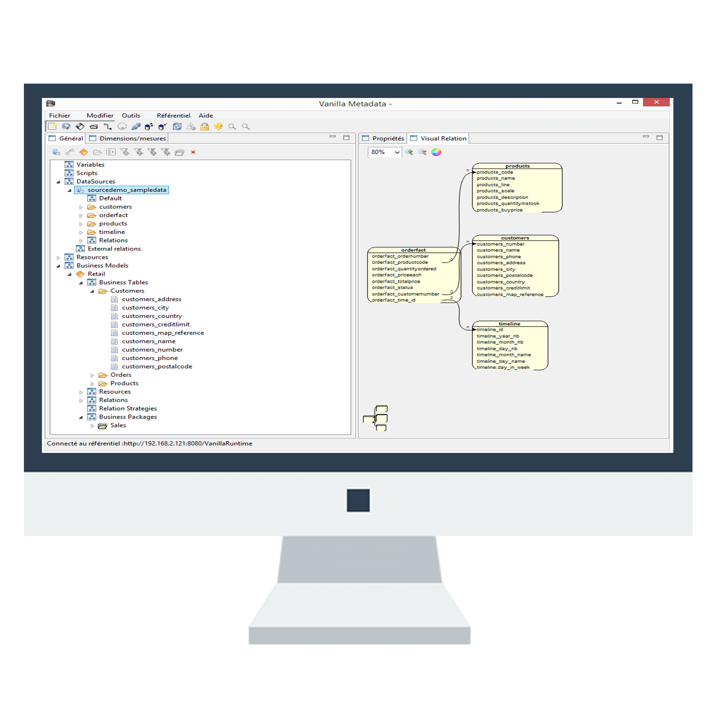Image resolution: width=728 pixels, height=728 pixels.
Task: Collapse the sourcedemo_sampledata node
Action: tap(70, 190)
